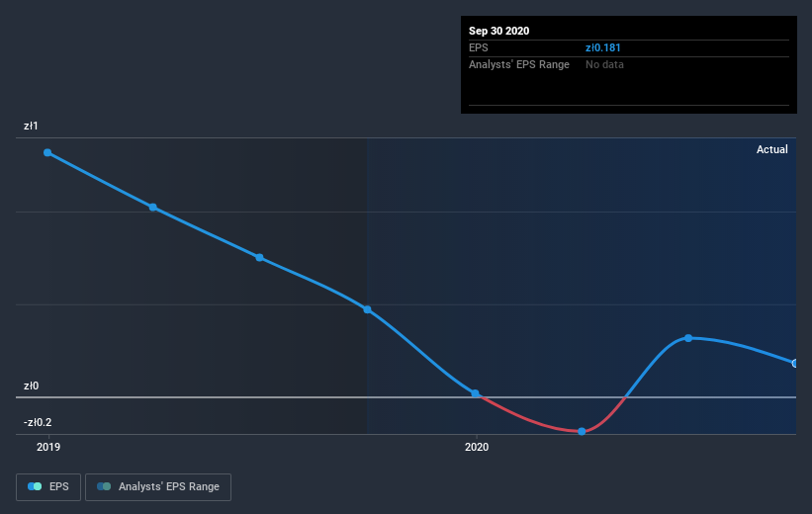Select the lowest negative EPS data point
812x514 pixels.
(x=582, y=431)
